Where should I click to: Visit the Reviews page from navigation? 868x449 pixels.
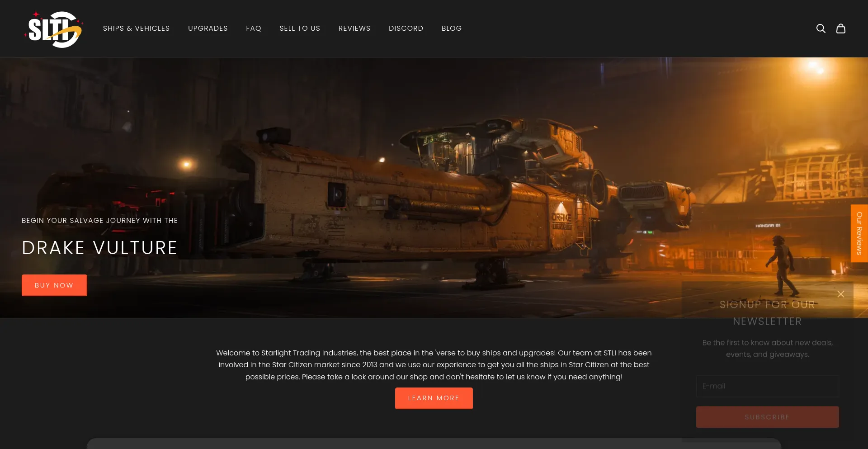point(354,28)
